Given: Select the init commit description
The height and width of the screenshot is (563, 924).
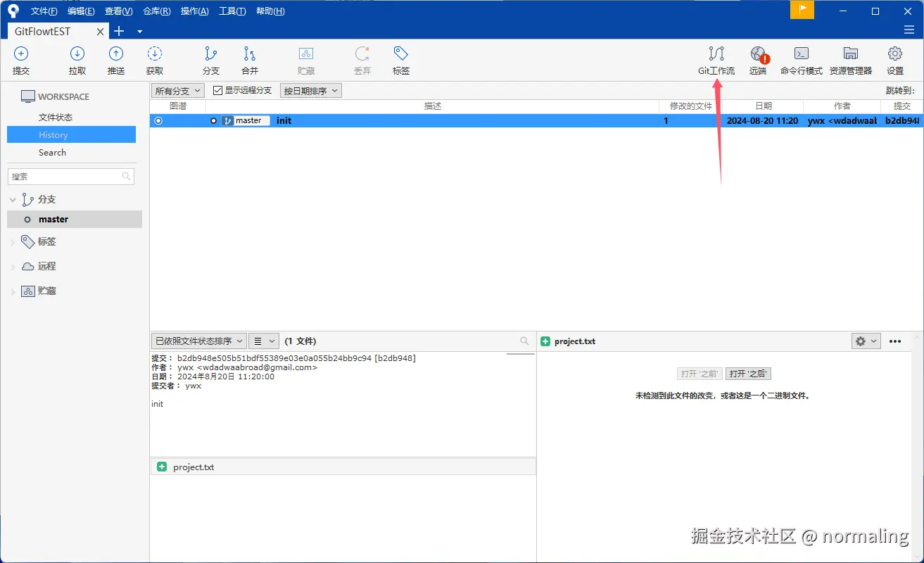Looking at the screenshot, I should (284, 120).
